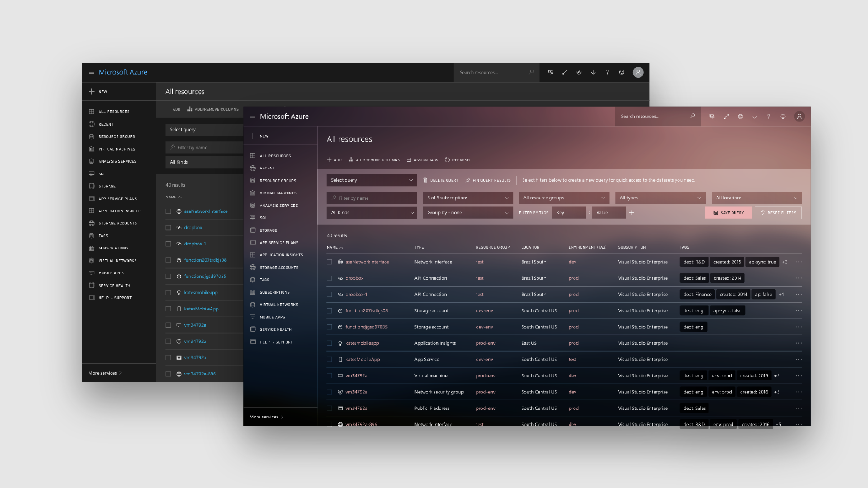Open katesmobileapp link in back window
This screenshot has height=488, width=868.
pos(201,292)
